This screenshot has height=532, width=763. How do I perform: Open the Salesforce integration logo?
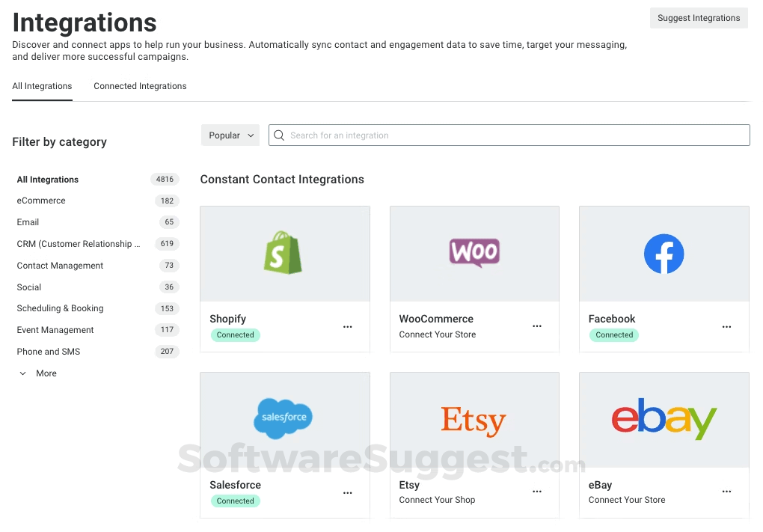[x=284, y=418]
